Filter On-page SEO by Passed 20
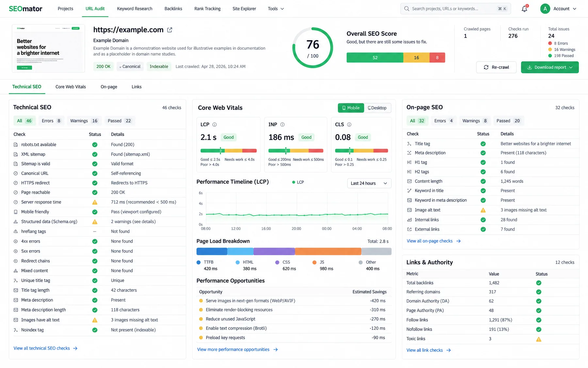Screen dimensions: 588x368 (x=508, y=121)
